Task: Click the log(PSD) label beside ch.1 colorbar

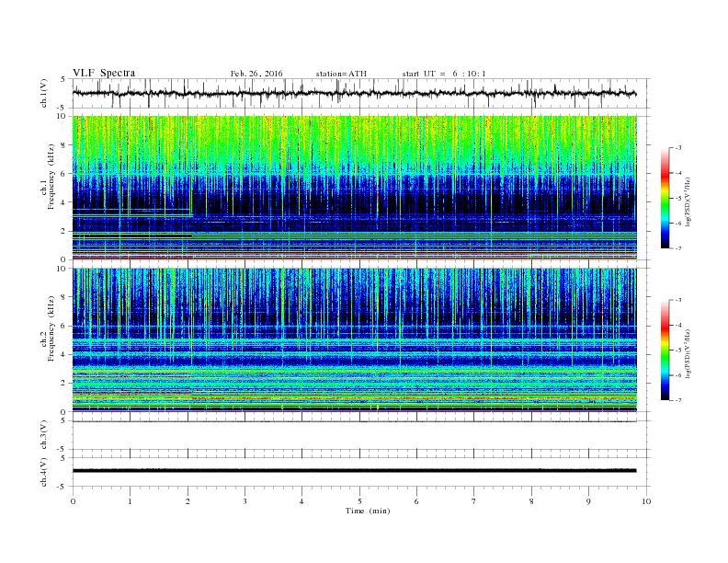Action: coord(688,201)
